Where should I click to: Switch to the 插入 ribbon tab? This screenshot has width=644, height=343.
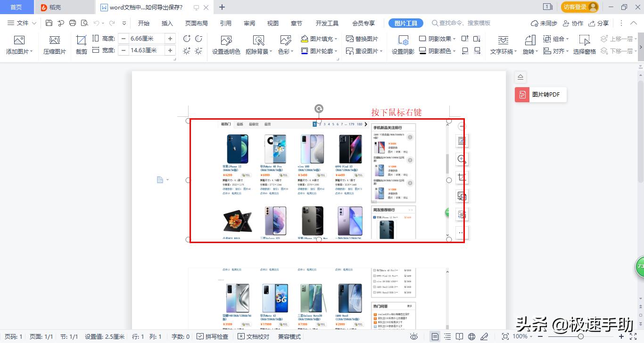pyautogui.click(x=167, y=23)
